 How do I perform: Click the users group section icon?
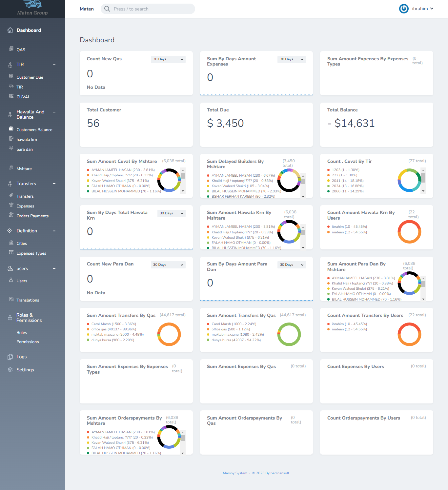(x=10, y=268)
